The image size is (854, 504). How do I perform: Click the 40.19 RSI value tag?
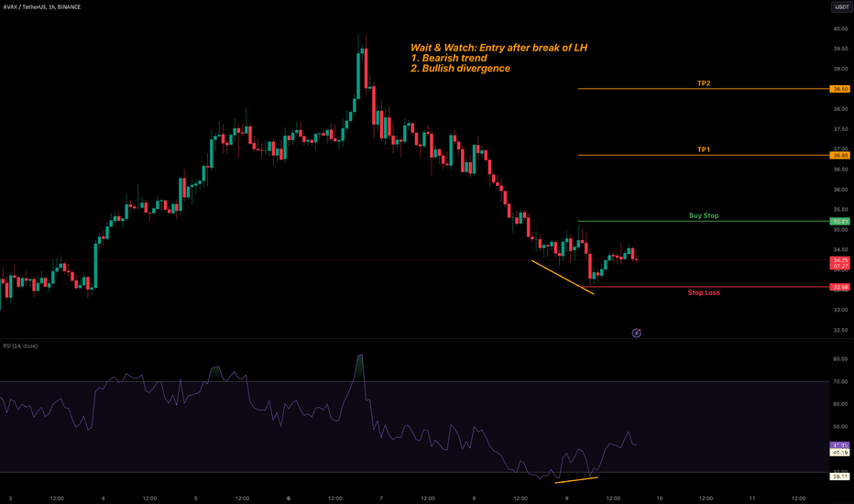click(x=840, y=453)
